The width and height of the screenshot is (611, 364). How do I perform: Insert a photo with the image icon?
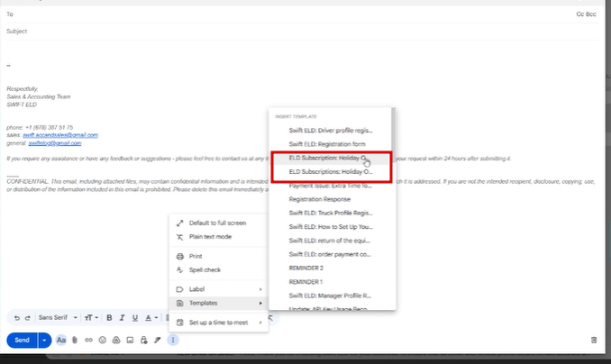click(130, 341)
